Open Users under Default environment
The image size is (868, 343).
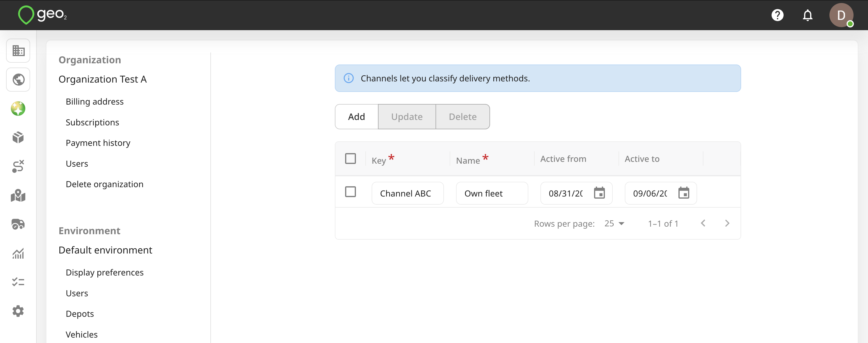point(77,294)
